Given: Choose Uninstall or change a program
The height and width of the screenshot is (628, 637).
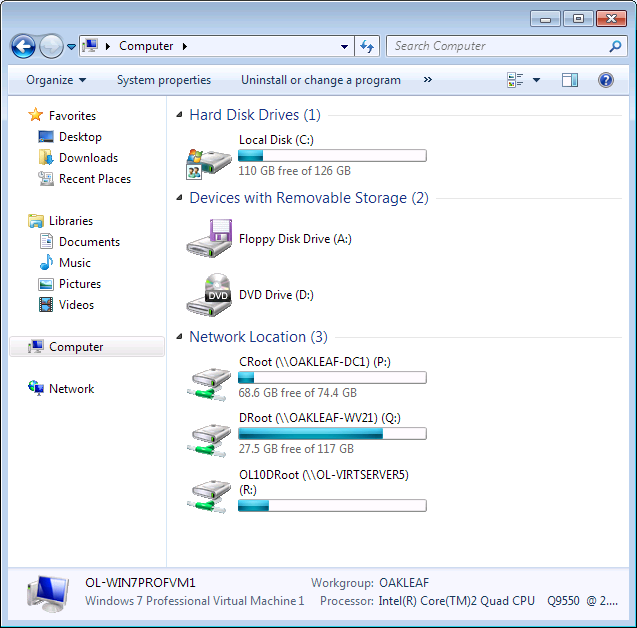Looking at the screenshot, I should coord(321,80).
